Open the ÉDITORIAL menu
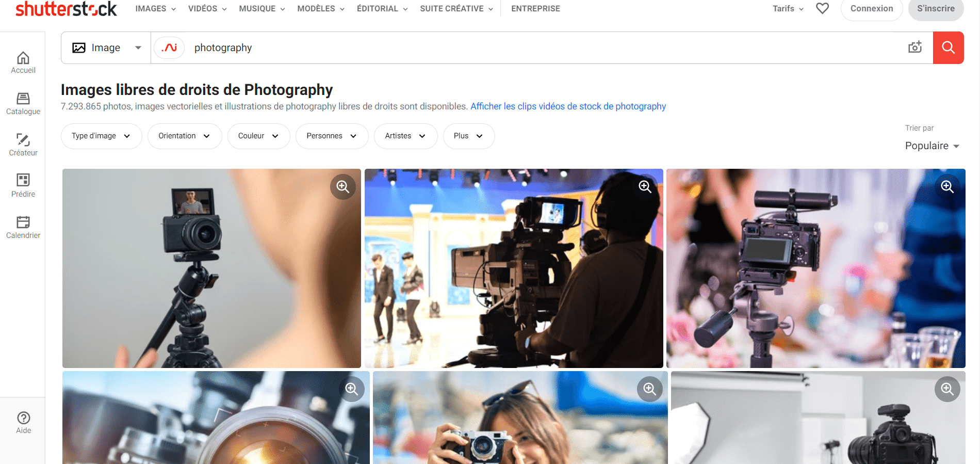This screenshot has height=464, width=980. coord(382,9)
